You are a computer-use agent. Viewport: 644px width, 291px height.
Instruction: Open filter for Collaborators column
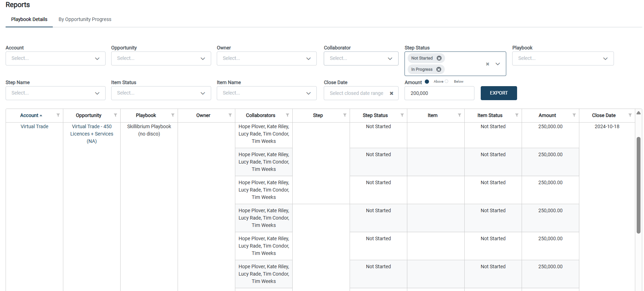coord(287,115)
